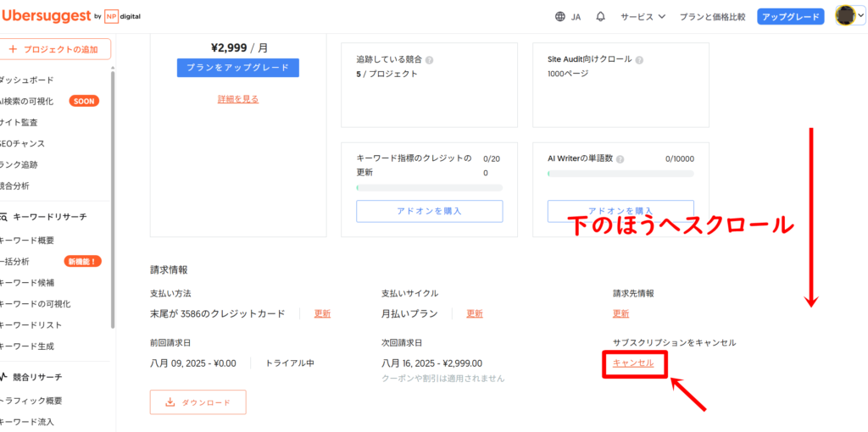Screen dimensions: 868x432
Task: Click the 新機能！ badge
Action: point(83,262)
